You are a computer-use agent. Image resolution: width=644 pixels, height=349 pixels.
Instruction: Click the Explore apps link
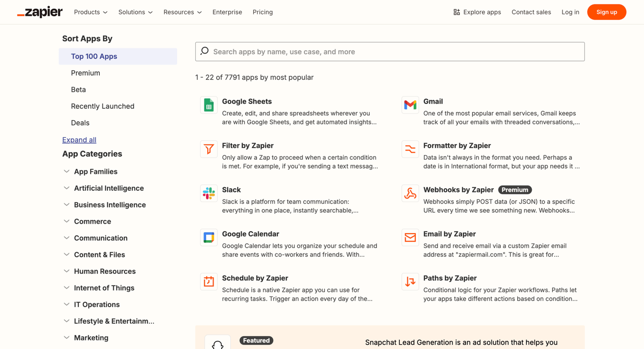(x=477, y=12)
